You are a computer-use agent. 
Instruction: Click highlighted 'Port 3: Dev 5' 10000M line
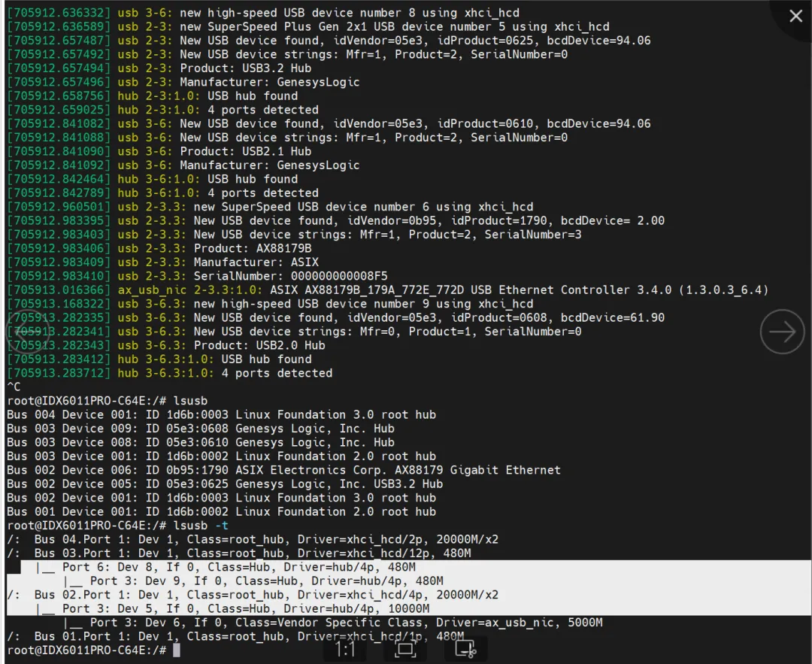point(232,608)
